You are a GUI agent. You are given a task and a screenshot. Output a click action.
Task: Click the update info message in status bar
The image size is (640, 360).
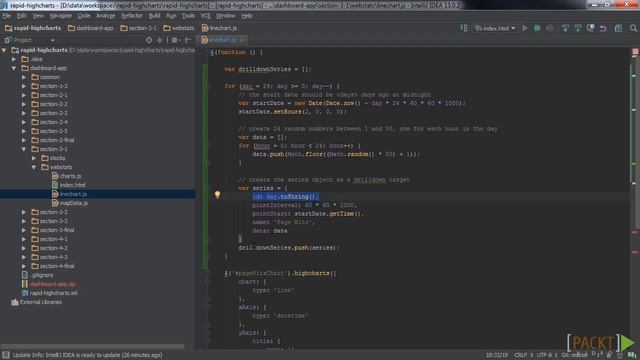[87, 355]
